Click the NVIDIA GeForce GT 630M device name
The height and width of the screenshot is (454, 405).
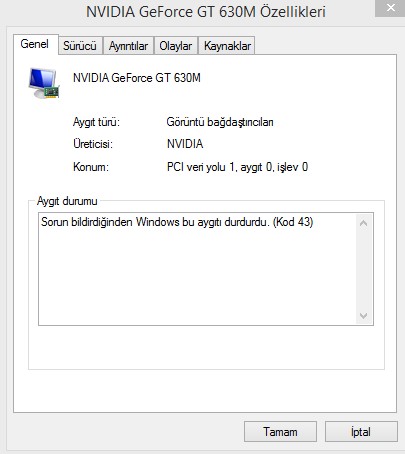137,78
